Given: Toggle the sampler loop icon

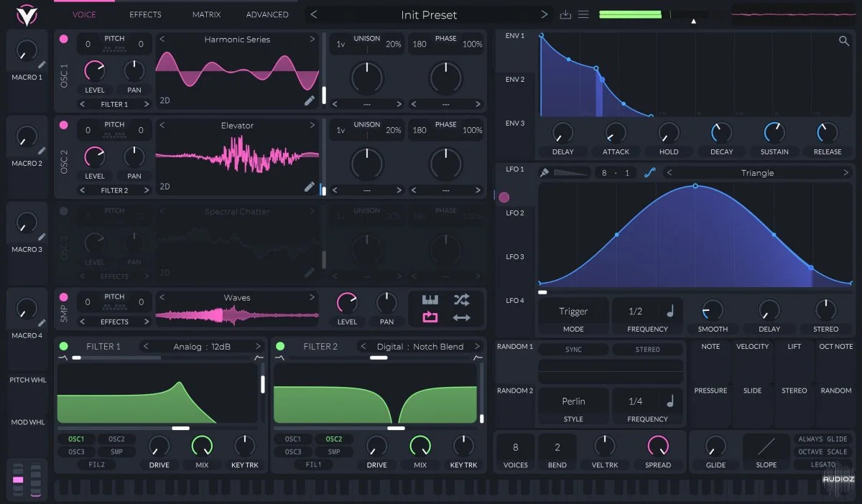Looking at the screenshot, I should [x=430, y=317].
